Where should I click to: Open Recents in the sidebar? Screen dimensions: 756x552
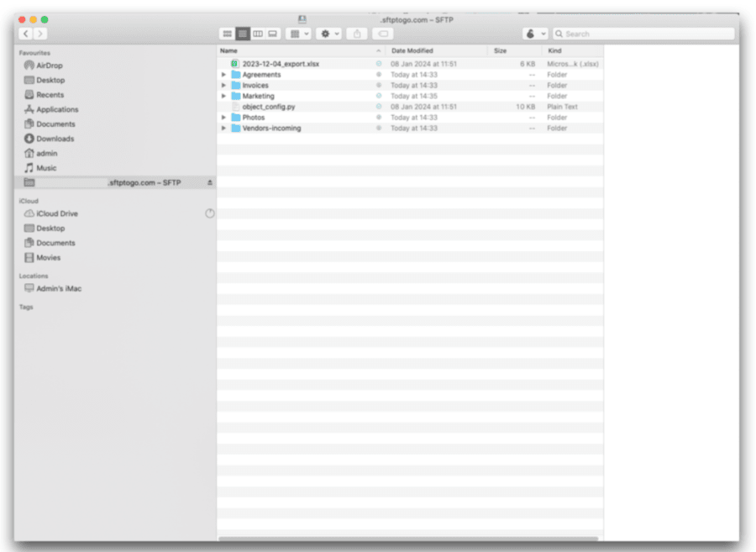[x=50, y=94]
